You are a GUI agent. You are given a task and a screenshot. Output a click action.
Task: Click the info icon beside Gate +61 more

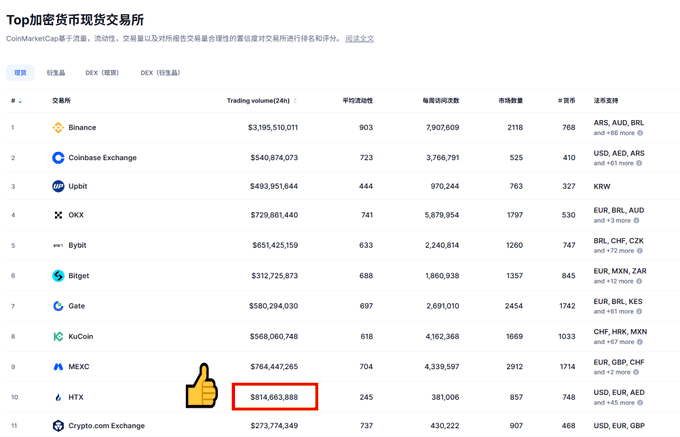[x=639, y=312]
